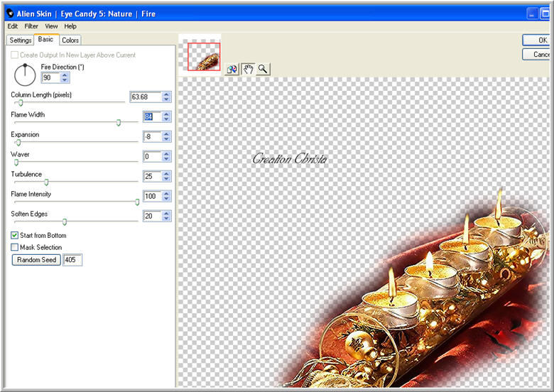Select the hand pan tool
Image resolution: width=554 pixels, height=392 pixels.
coord(248,69)
